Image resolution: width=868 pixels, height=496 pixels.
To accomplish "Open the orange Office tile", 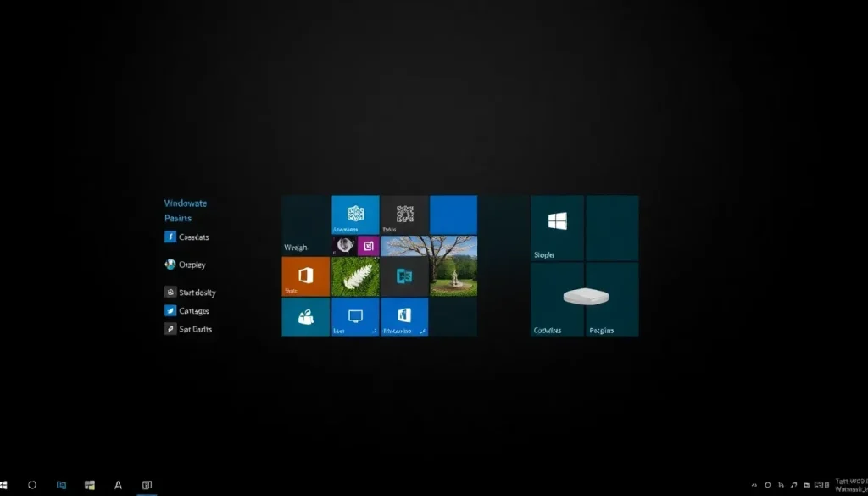I will 305,276.
